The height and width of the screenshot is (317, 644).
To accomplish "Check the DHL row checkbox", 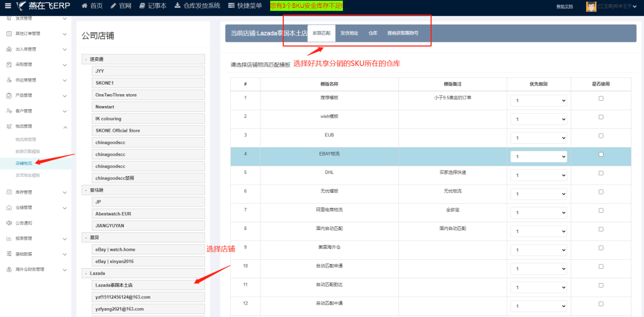I will point(601,173).
